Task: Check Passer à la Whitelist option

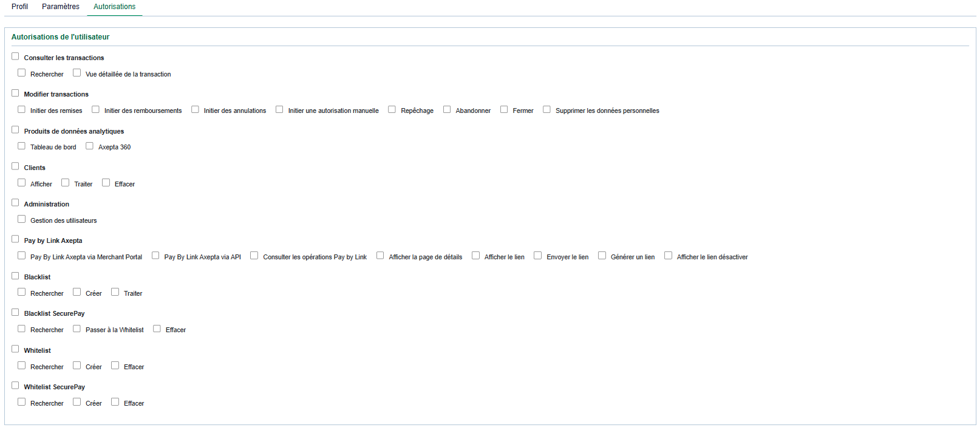Action: point(77,329)
